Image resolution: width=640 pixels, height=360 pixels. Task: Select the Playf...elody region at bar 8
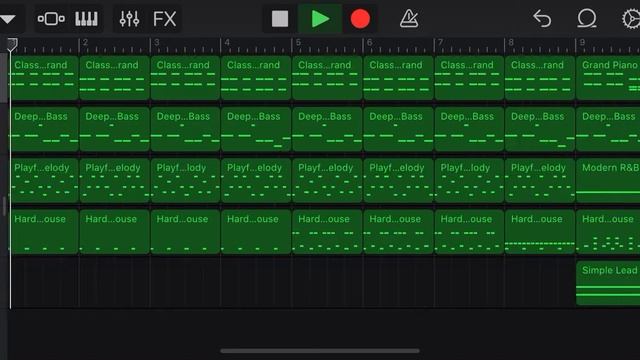tap(540, 181)
